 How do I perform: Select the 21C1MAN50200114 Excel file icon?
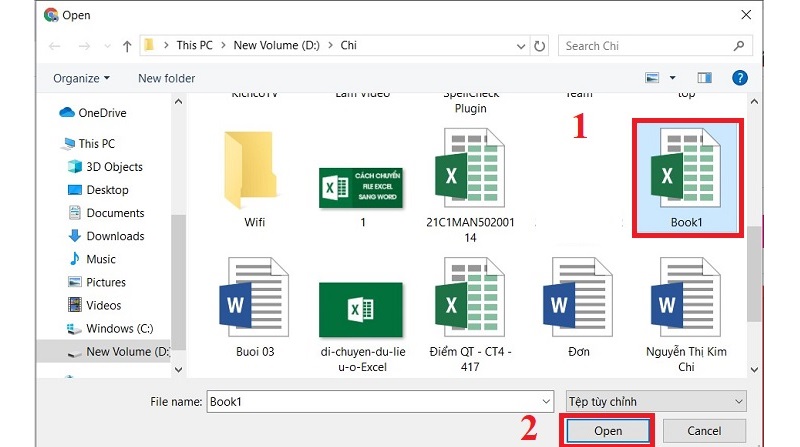tap(470, 168)
